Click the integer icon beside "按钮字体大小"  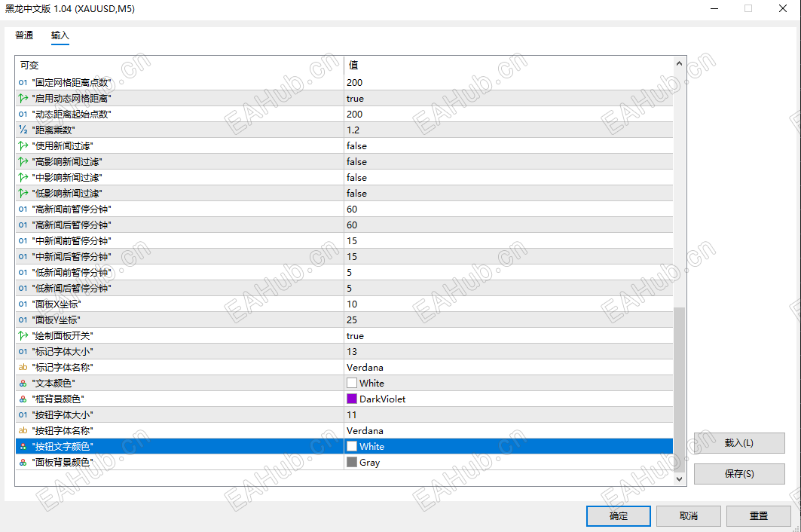point(23,415)
